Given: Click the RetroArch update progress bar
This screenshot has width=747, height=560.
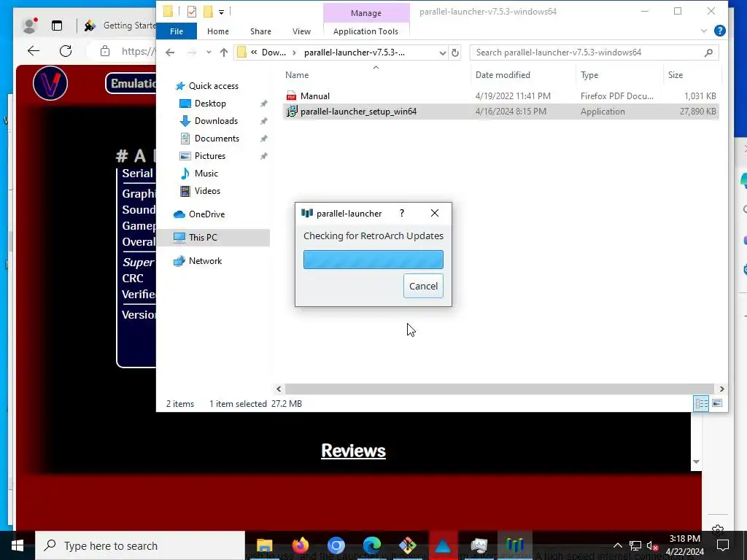Looking at the screenshot, I should point(373,260).
